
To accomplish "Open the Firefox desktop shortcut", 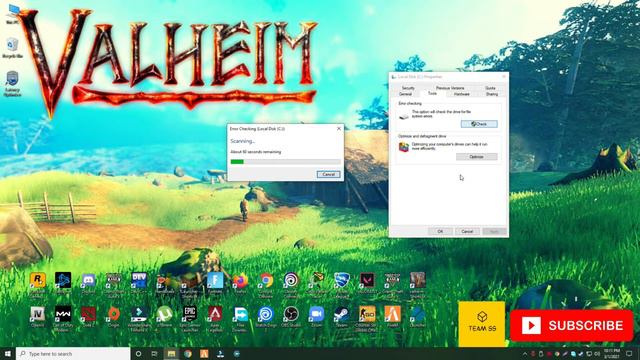I will tap(240, 284).
